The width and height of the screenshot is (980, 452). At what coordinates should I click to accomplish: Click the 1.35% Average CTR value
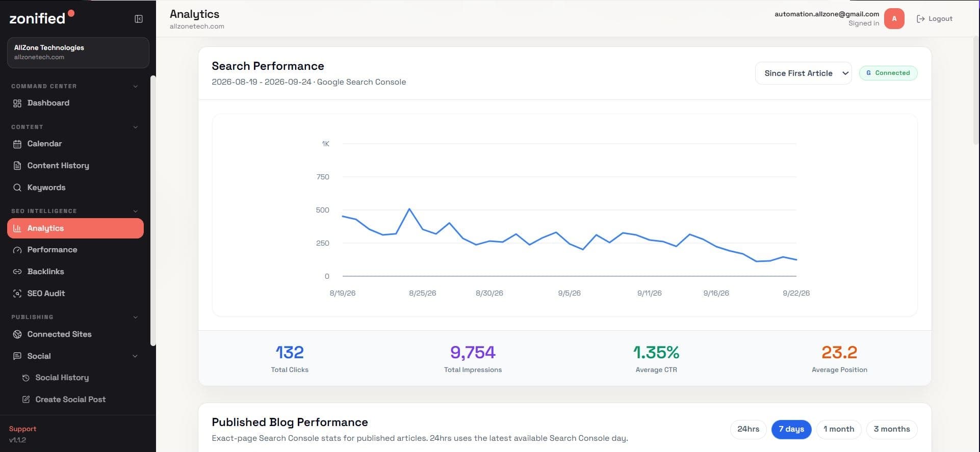656,352
